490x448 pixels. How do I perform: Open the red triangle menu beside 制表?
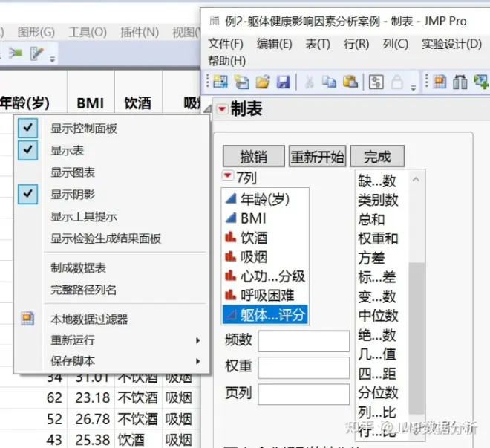[x=222, y=109]
